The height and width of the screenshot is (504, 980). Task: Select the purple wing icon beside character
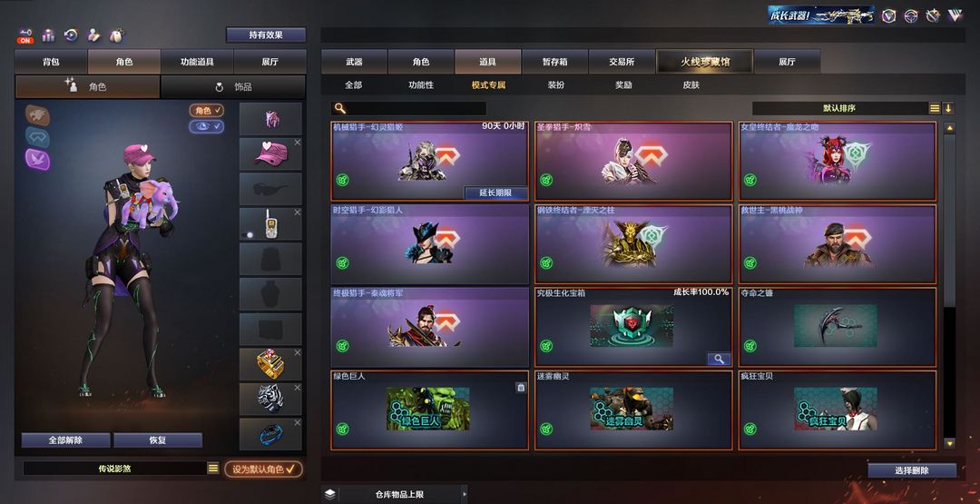click(x=37, y=159)
